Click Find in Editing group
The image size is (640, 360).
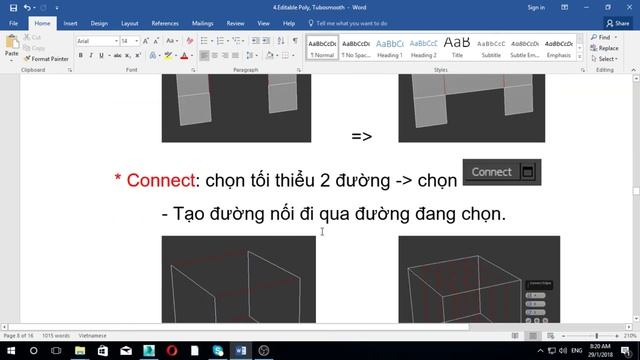[604, 37]
